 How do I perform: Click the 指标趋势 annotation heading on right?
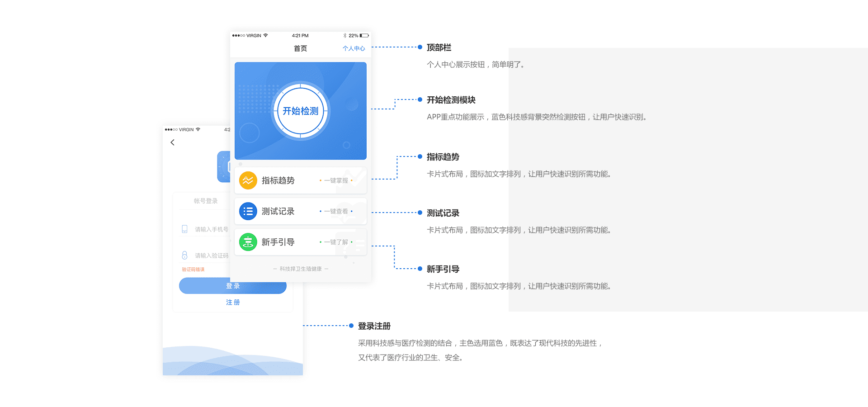pos(443,157)
